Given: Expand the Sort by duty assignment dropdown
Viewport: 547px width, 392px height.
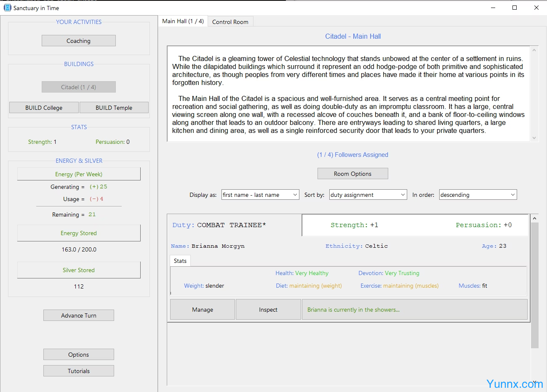Looking at the screenshot, I should [368, 195].
